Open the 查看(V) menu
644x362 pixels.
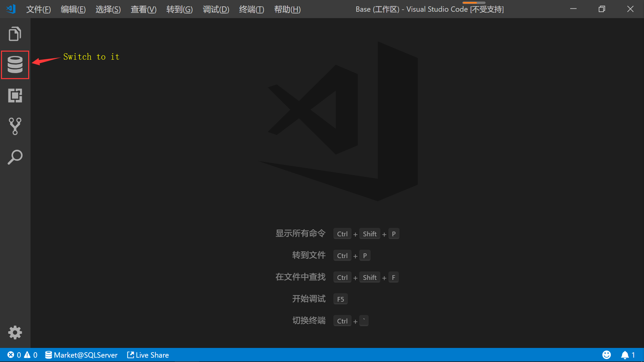click(x=144, y=9)
